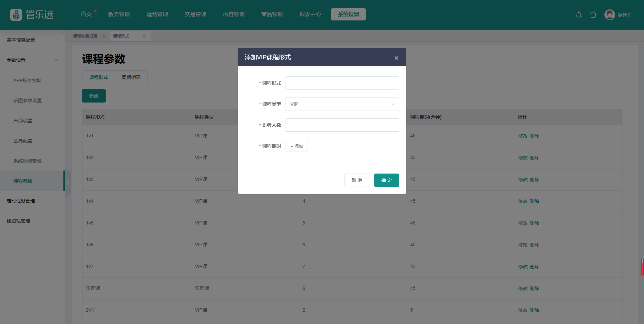
Task: Click the user avatar picture
Action: (609, 15)
